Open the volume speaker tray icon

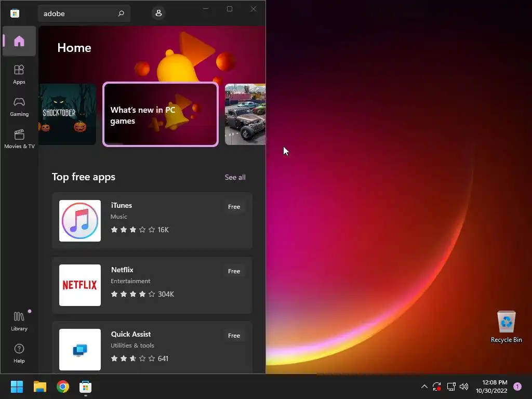click(x=464, y=387)
